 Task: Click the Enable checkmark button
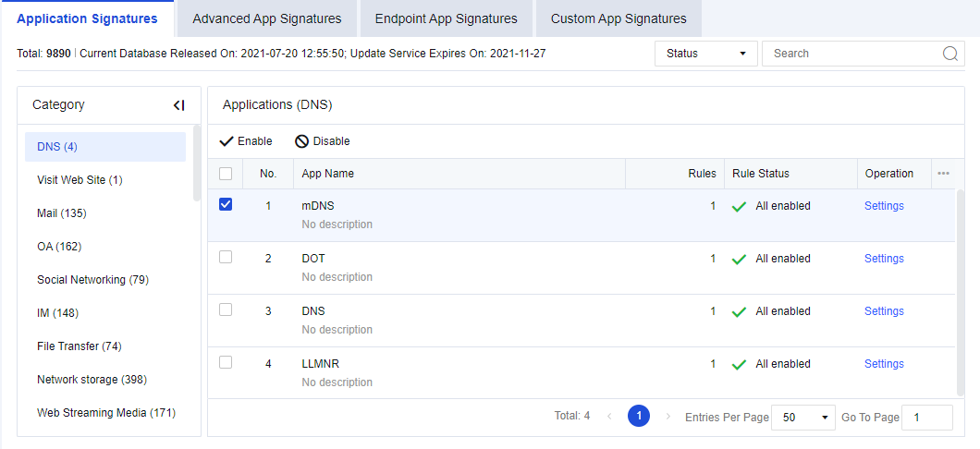point(246,141)
